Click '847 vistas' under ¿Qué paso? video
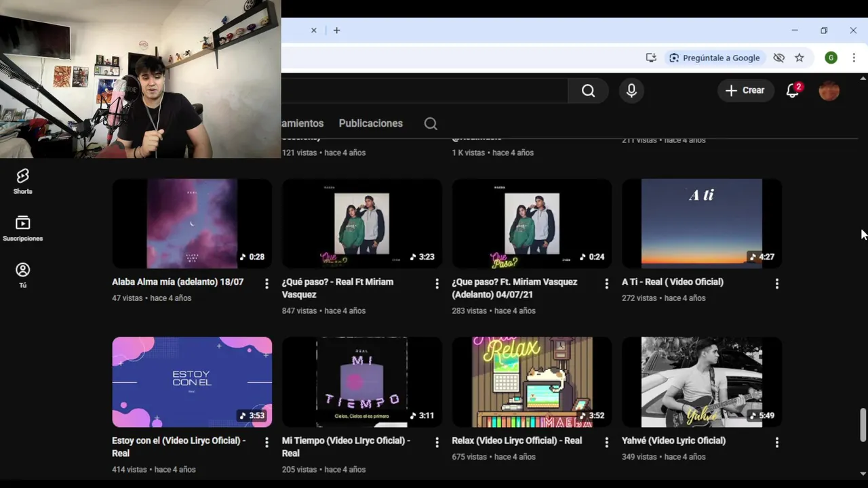The image size is (868, 488). (299, 311)
